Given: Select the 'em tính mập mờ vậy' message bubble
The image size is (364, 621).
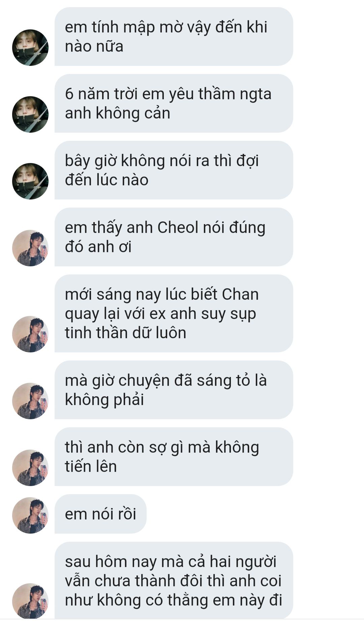Looking at the screenshot, I should coord(174,36).
